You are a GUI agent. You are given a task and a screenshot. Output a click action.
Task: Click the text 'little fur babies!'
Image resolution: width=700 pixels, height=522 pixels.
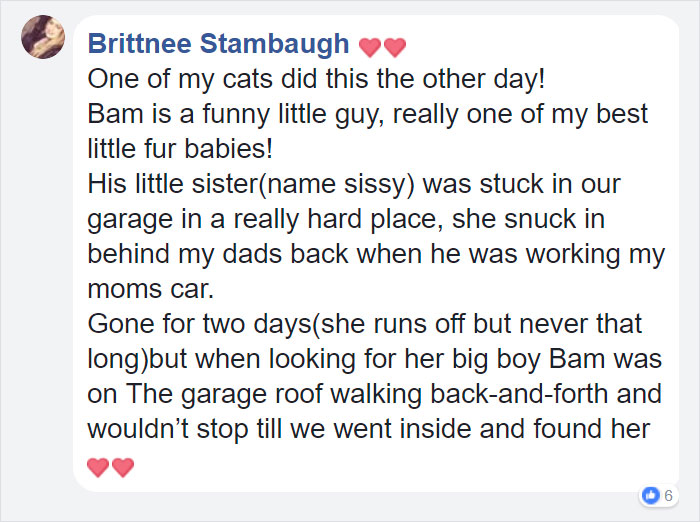point(180,149)
